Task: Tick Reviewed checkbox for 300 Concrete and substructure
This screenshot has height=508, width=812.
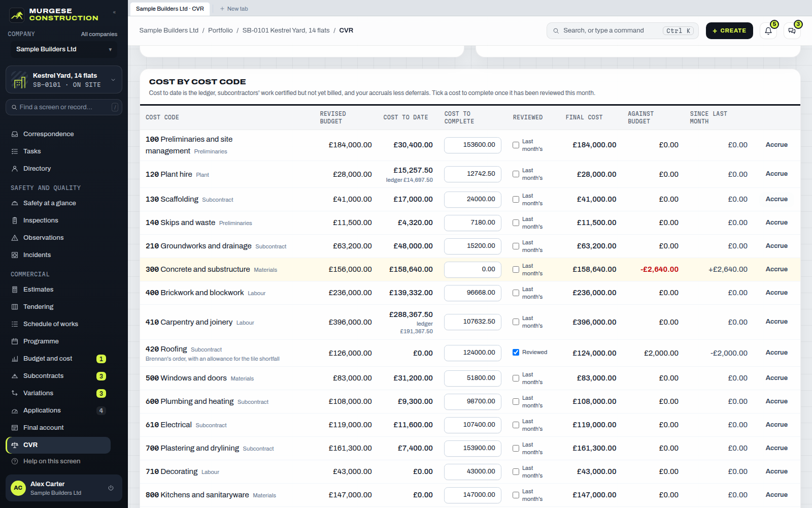Action: click(x=516, y=270)
